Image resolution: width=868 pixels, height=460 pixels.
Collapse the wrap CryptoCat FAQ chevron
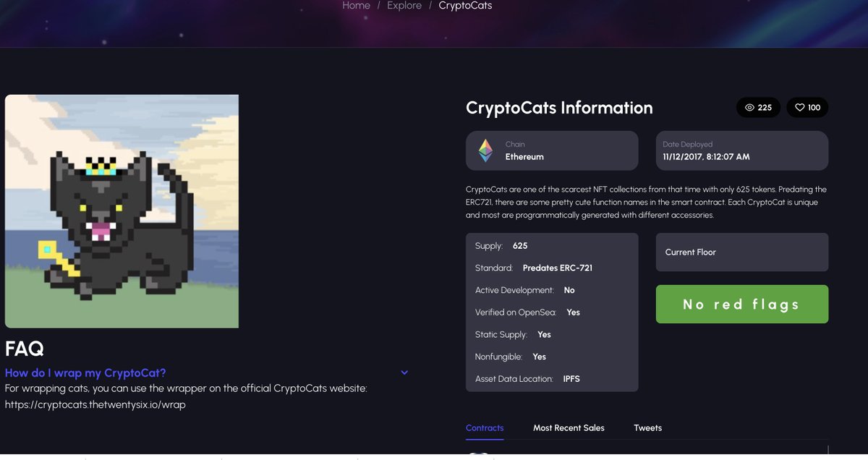pos(404,372)
